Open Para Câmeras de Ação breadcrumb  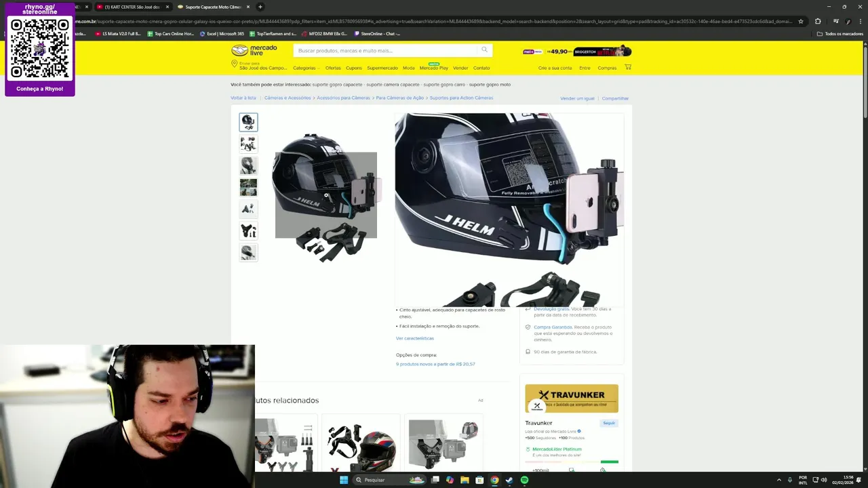pyautogui.click(x=400, y=98)
